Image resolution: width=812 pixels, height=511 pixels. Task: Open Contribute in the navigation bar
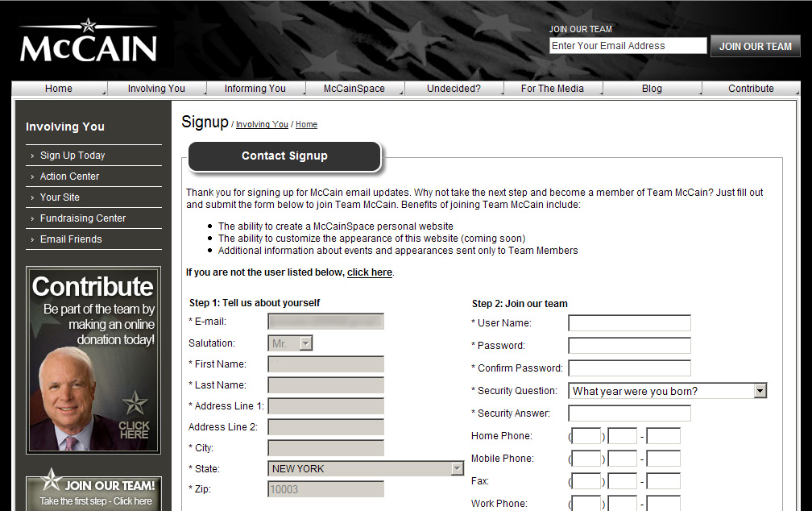coord(751,89)
